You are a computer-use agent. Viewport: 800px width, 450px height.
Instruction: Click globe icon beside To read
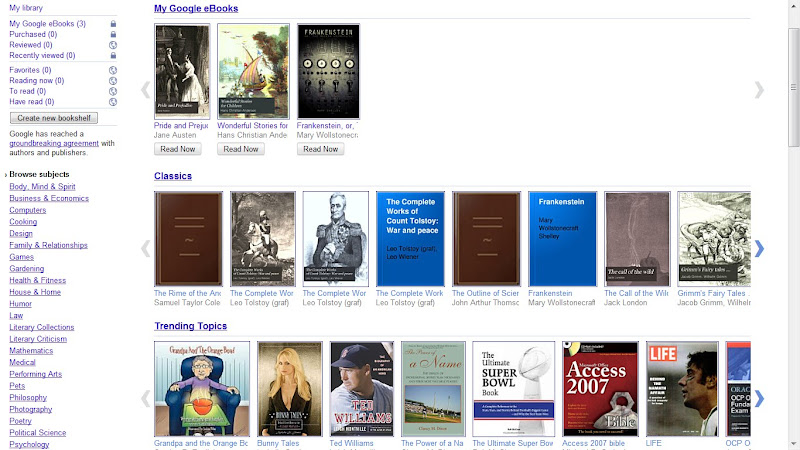[113, 91]
